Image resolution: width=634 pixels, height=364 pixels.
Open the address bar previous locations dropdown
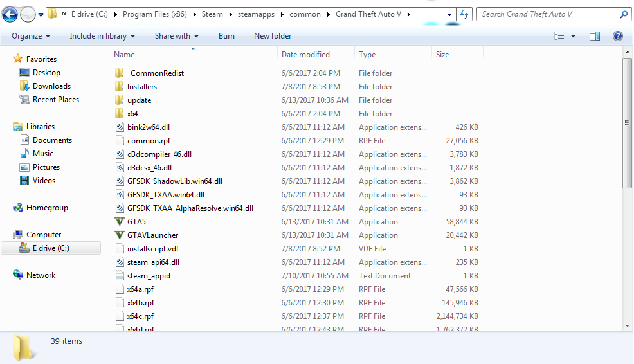[449, 15]
